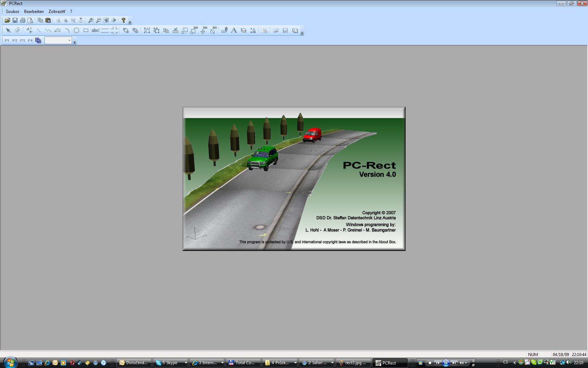Activate point marker P1
The image size is (588, 368).
tap(7, 41)
